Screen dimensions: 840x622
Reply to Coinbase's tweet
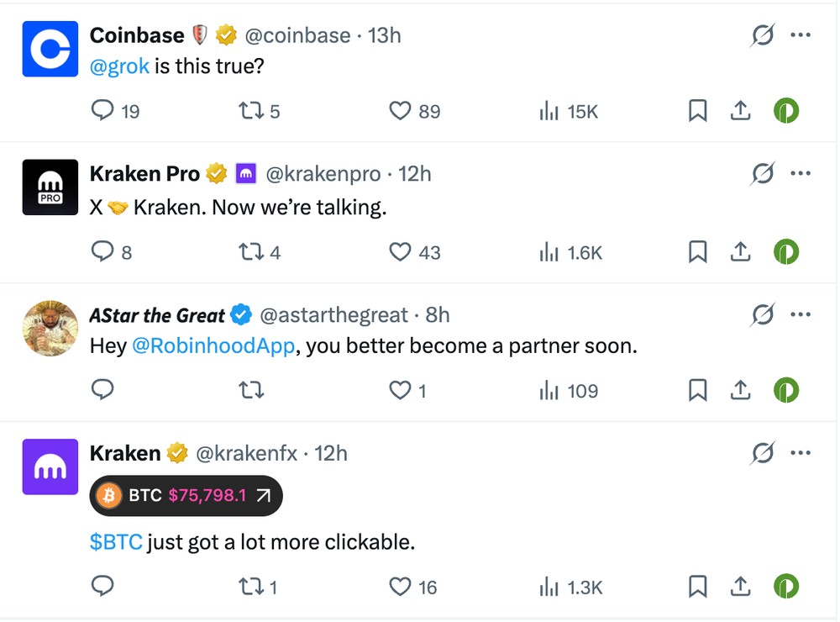[x=102, y=110]
